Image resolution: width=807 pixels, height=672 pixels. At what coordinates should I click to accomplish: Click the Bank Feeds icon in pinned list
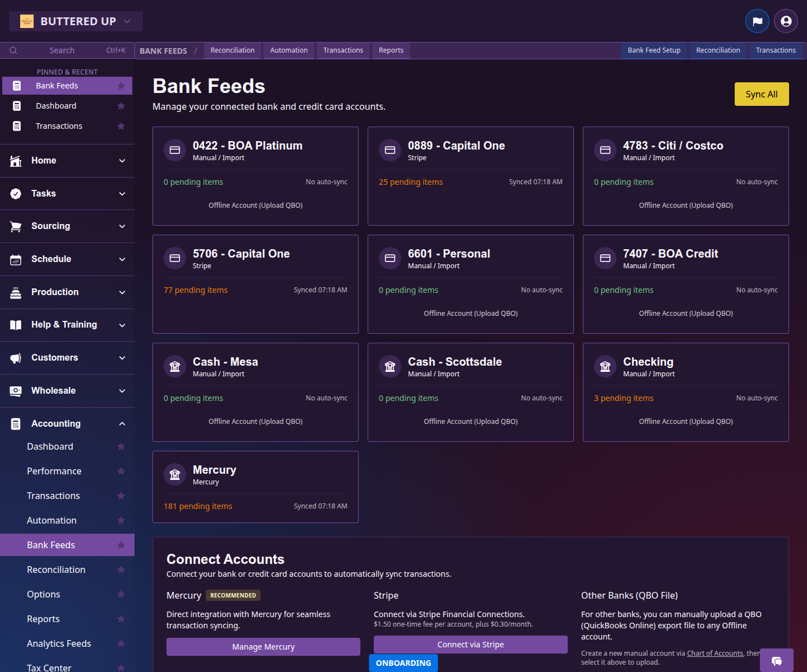[16, 85]
